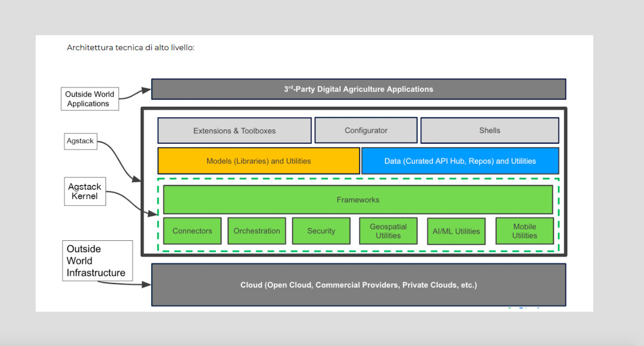Click the AI/ML Utilities component
644x346 pixels.
(x=456, y=231)
